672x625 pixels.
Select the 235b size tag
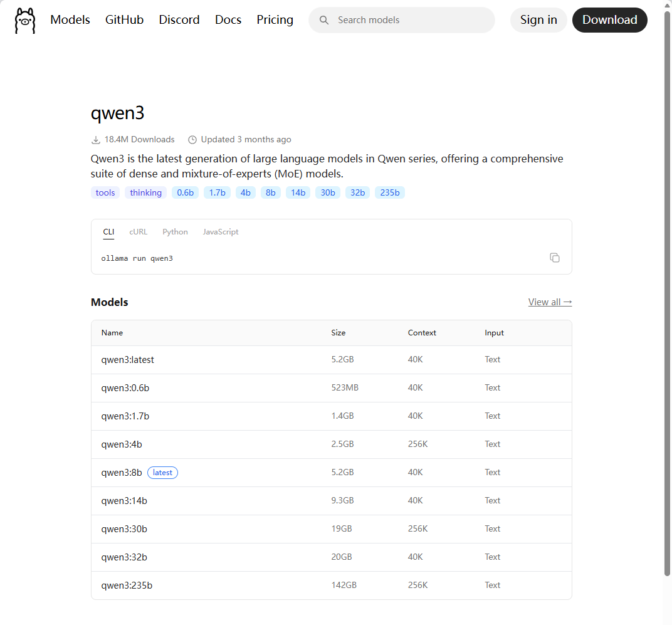click(x=389, y=193)
